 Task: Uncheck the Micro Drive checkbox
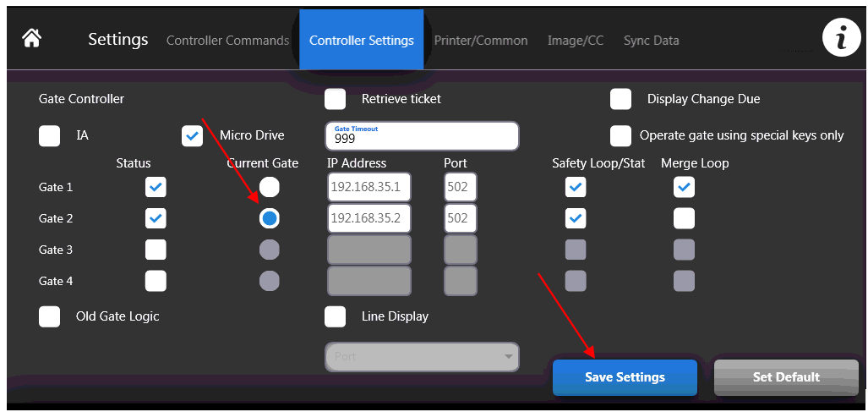pos(193,135)
